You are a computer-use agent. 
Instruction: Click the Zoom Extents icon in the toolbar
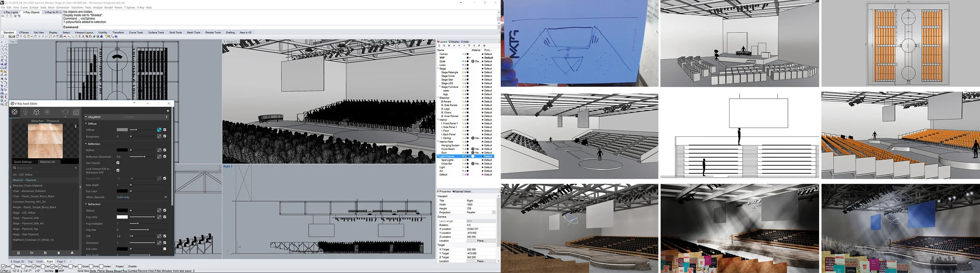click(50, 36)
